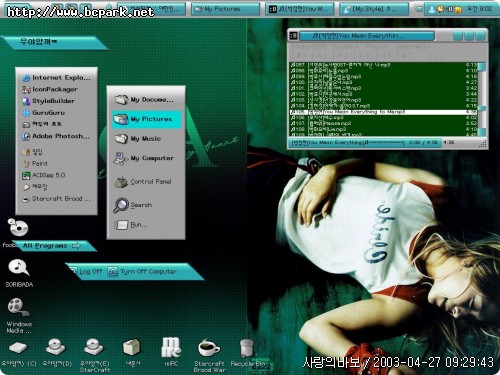Select the (E) StarCraft drive desktop icon
This screenshot has width=500, height=375.
94,355
